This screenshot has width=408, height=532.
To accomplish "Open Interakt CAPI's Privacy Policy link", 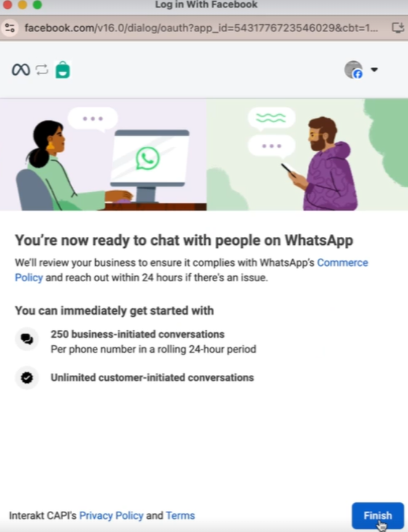I will tap(111, 516).
